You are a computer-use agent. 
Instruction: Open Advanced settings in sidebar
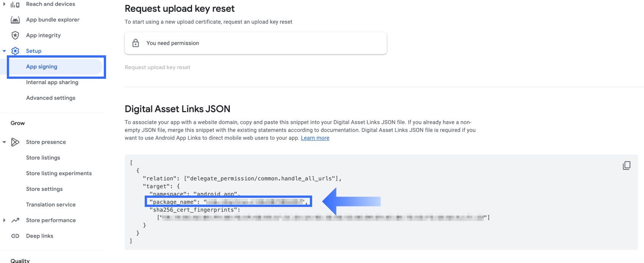coord(51,98)
